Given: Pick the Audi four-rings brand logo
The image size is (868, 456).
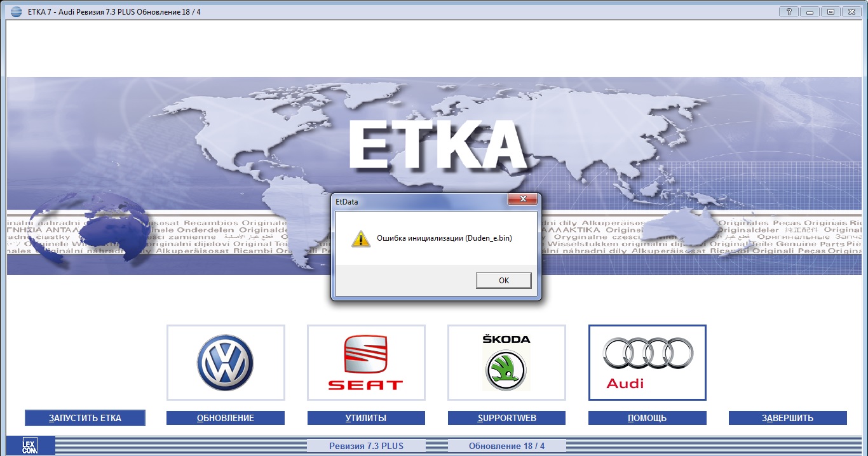Looking at the screenshot, I should [647, 363].
